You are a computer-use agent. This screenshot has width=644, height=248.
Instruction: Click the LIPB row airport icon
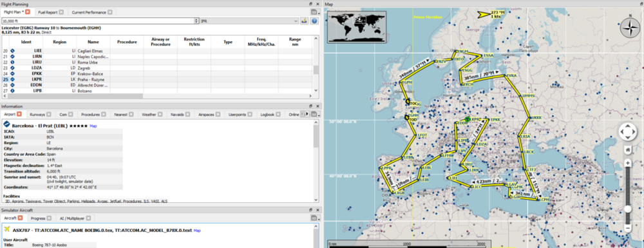[x=12, y=91]
